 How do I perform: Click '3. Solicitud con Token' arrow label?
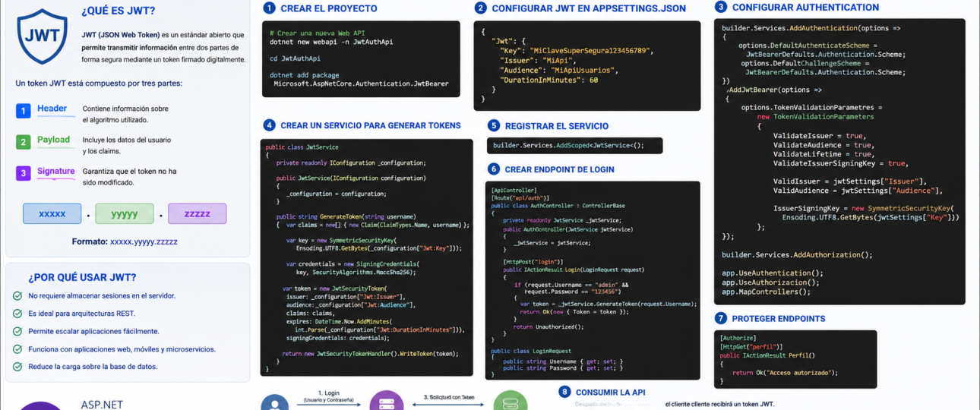click(x=449, y=397)
